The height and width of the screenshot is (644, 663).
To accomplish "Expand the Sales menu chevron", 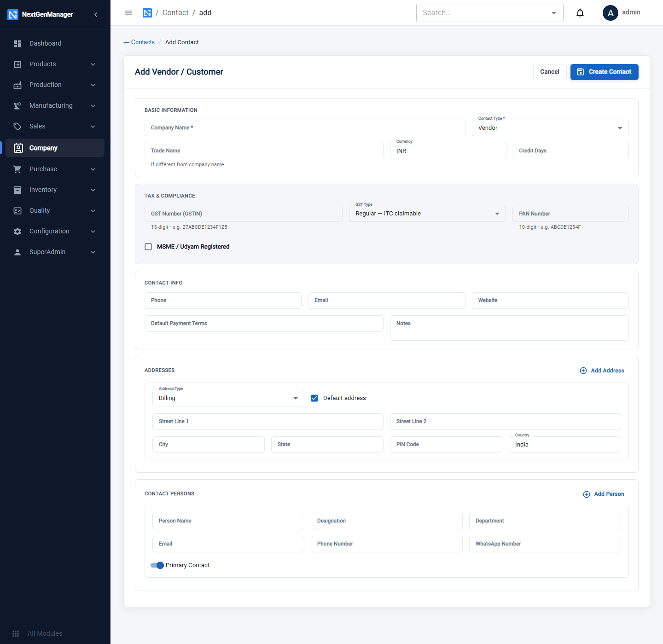I will (x=93, y=126).
